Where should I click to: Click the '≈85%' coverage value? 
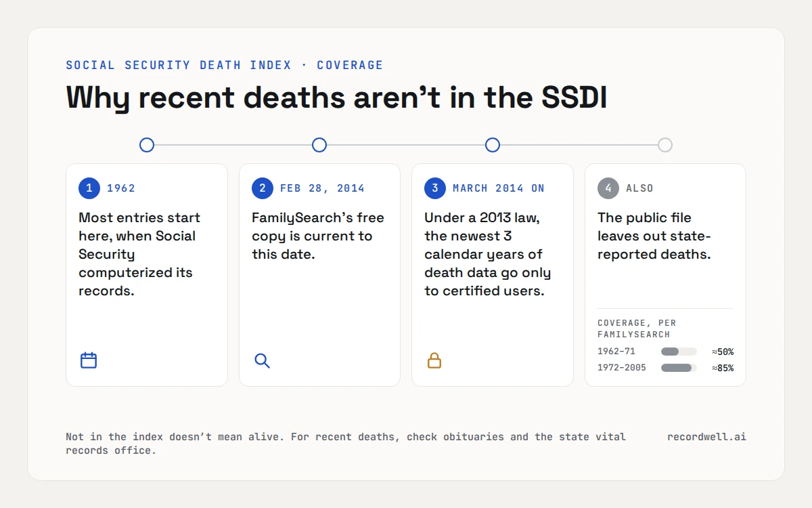click(x=723, y=368)
